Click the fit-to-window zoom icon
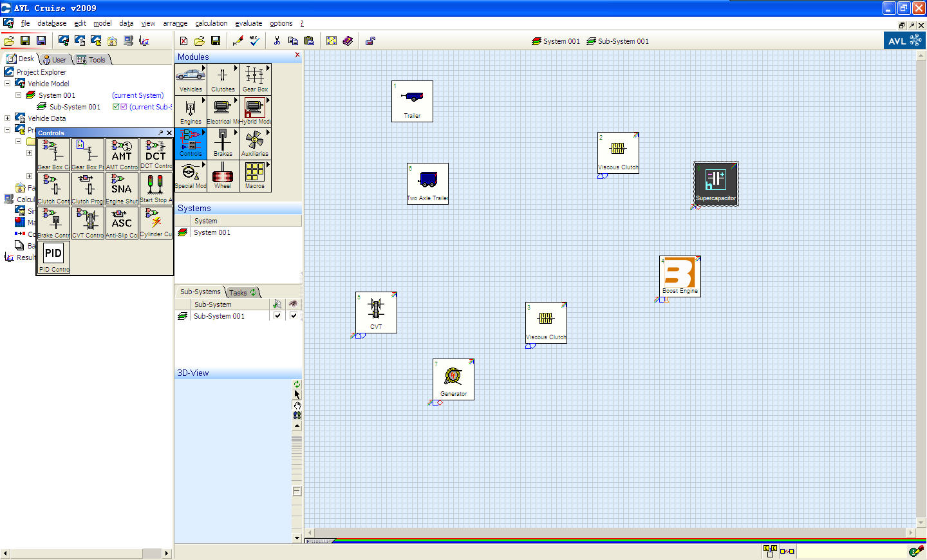The height and width of the screenshot is (560, 927). [332, 41]
